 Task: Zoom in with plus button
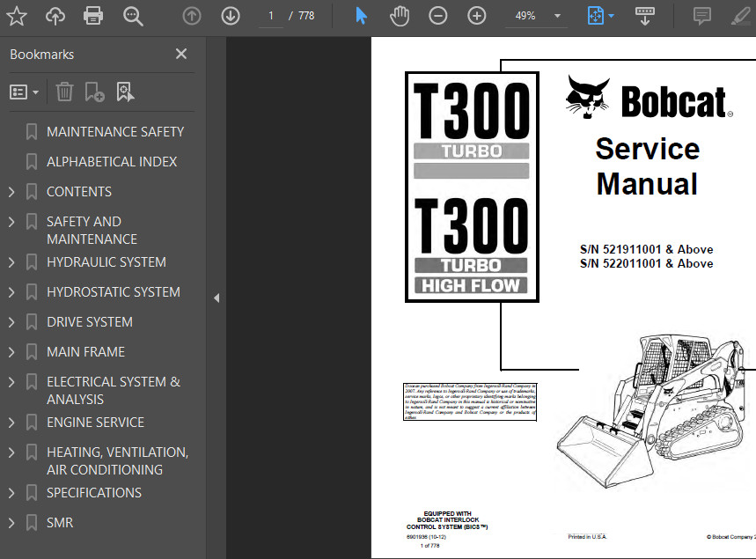tap(476, 16)
